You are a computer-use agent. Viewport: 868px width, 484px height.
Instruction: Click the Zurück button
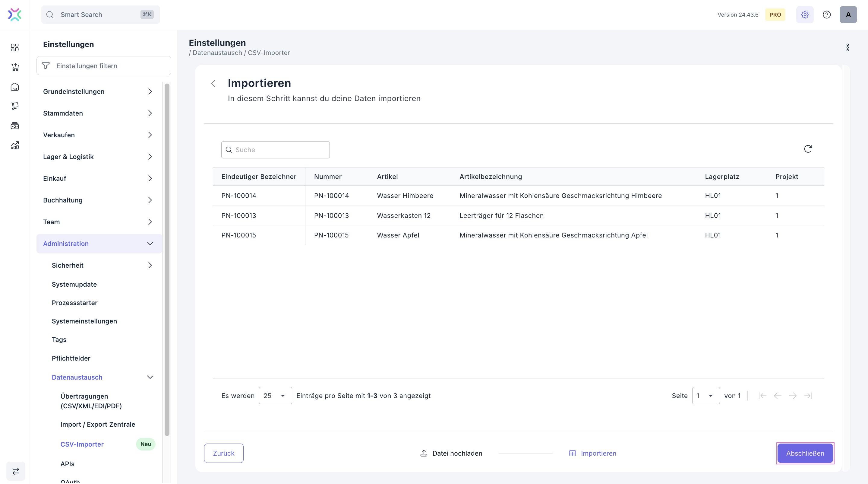pos(223,453)
